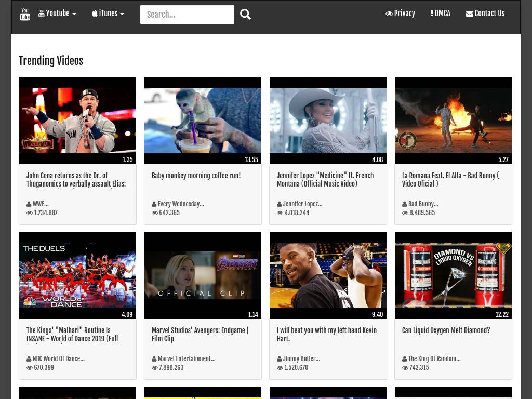Click the duration badge '13.55'

[x=251, y=159]
